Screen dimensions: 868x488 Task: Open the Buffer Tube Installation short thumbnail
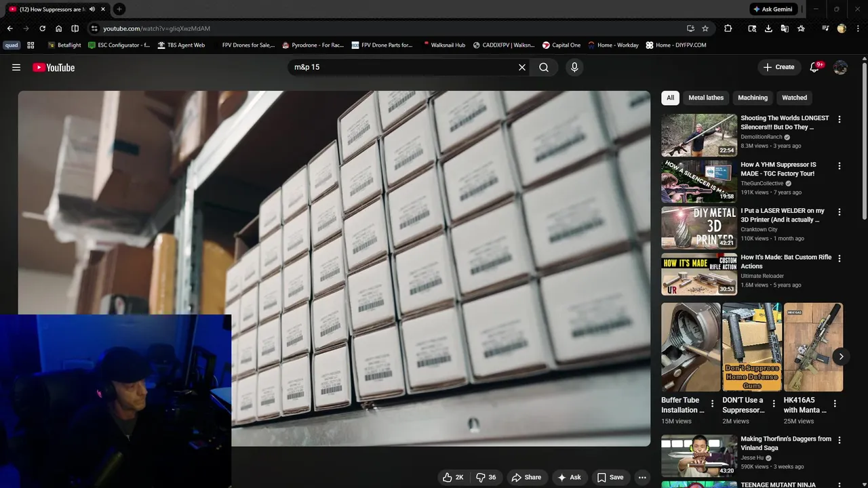pos(691,347)
